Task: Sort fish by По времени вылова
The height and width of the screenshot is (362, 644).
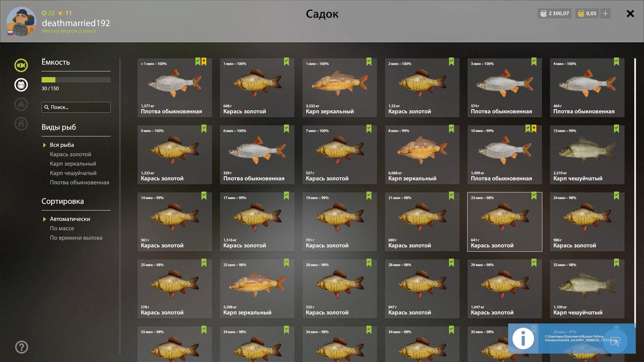Action: pyautogui.click(x=76, y=238)
